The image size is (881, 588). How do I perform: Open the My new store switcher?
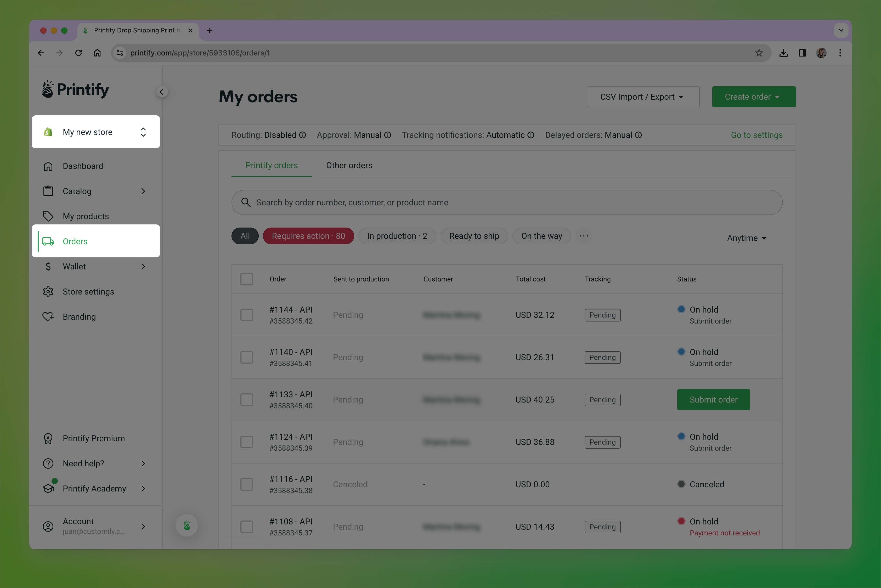click(x=96, y=132)
